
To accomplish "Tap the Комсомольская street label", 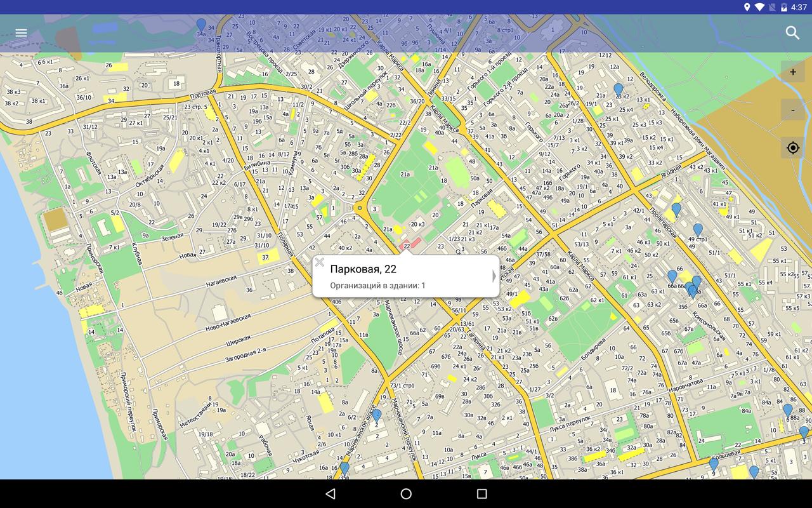I will [709, 326].
